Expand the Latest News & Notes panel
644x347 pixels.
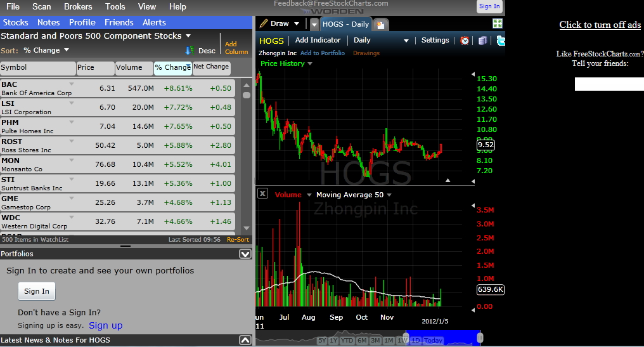pos(245,341)
